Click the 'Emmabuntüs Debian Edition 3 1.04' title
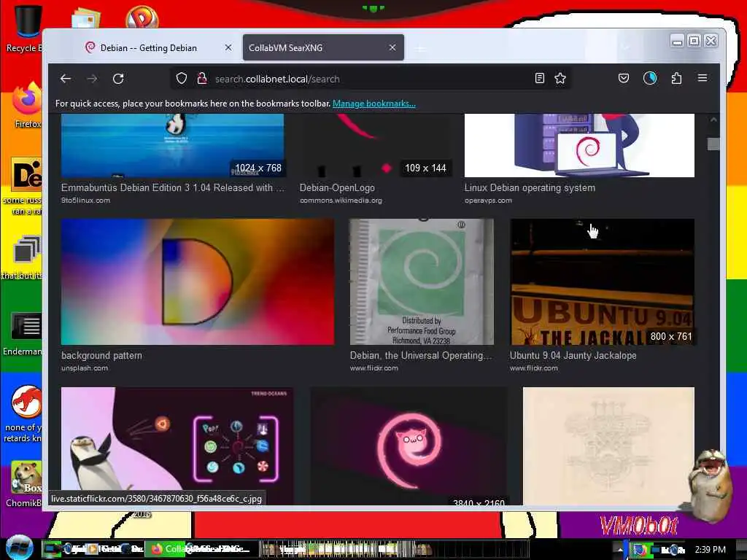The height and width of the screenshot is (560, 747). tap(173, 187)
